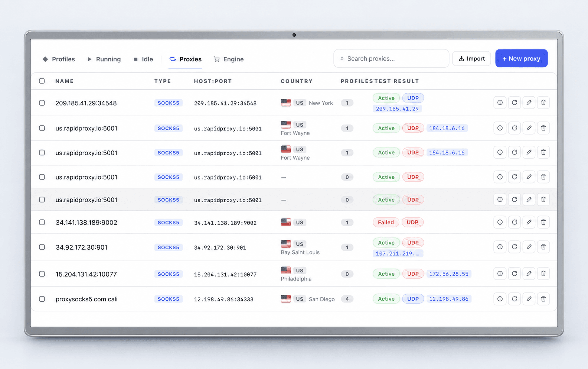Image resolution: width=588 pixels, height=369 pixels.
Task: Delete the 15.204.131.42:10077 proxy
Action: click(x=543, y=273)
